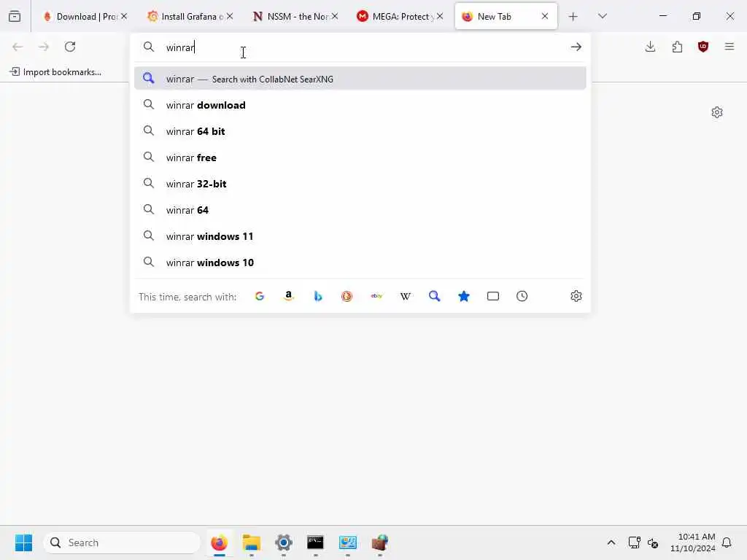This screenshot has height=560, width=747.
Task: Close the New Tab tab
Action: 544,16
